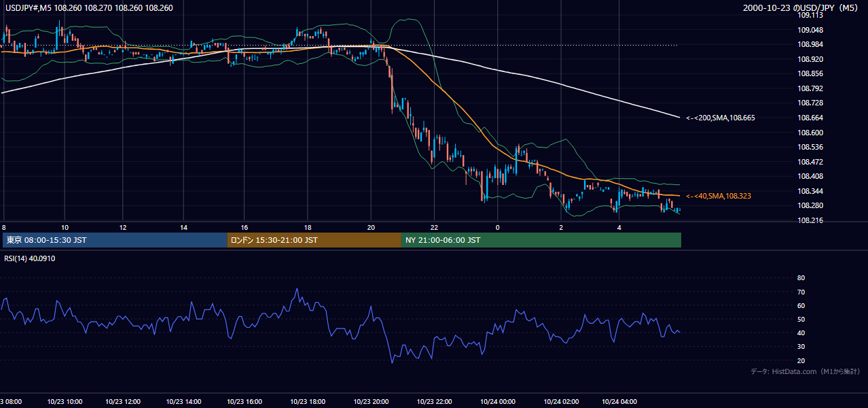The image size is (868, 408).
Task: Click price axis value 108.792
Action: tap(810, 88)
